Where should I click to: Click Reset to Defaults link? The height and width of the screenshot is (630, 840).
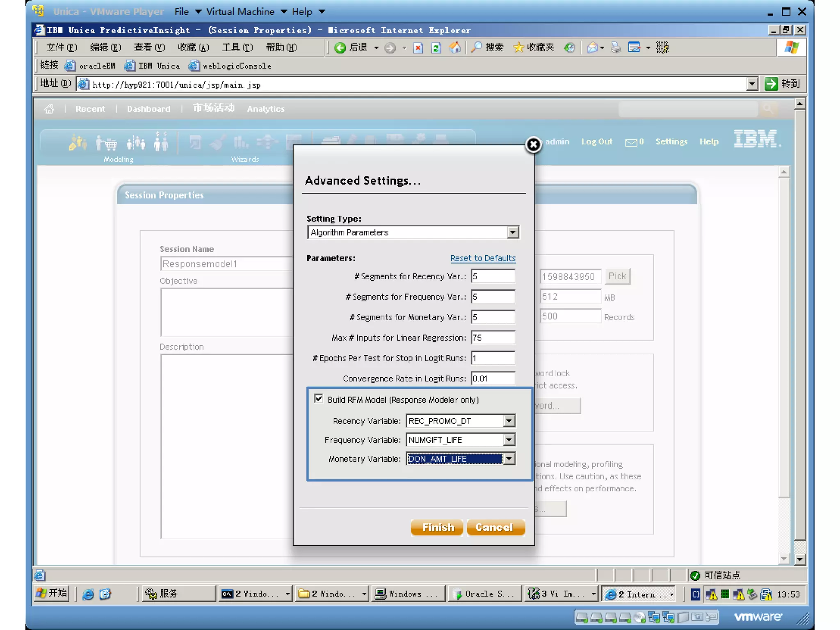[483, 258]
